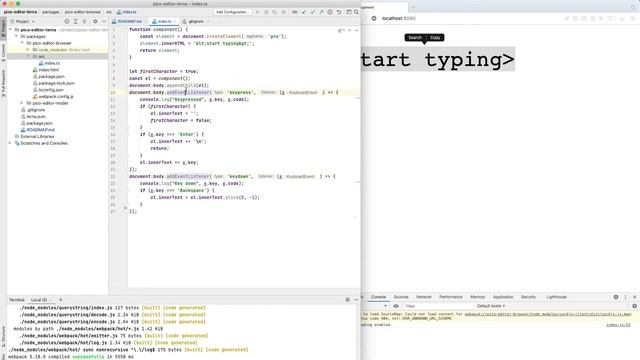Click the Terminal tab label
The width and height of the screenshot is (640, 360).
(17, 300)
